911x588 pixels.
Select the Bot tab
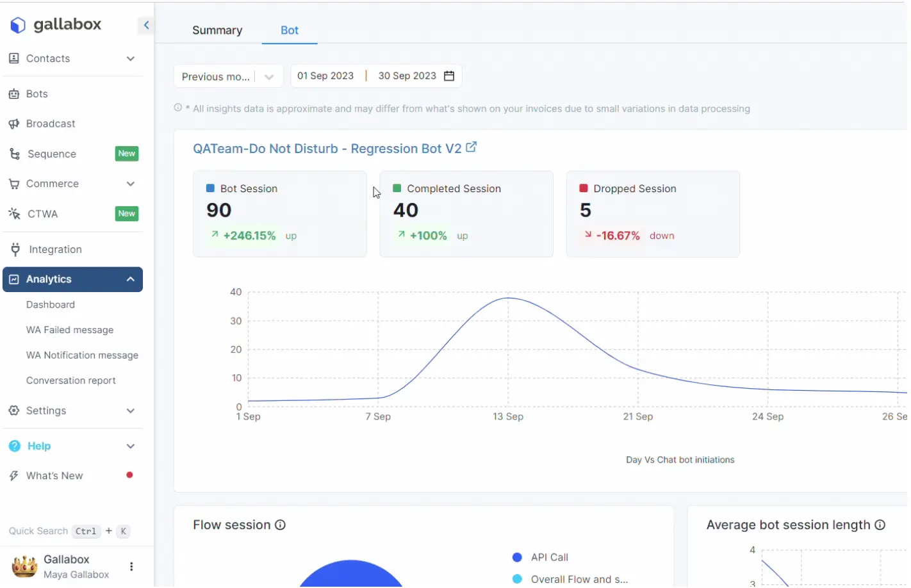pos(290,30)
